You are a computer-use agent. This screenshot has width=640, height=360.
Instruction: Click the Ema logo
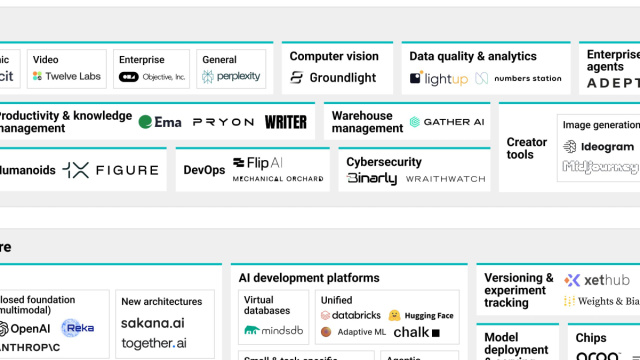160,122
